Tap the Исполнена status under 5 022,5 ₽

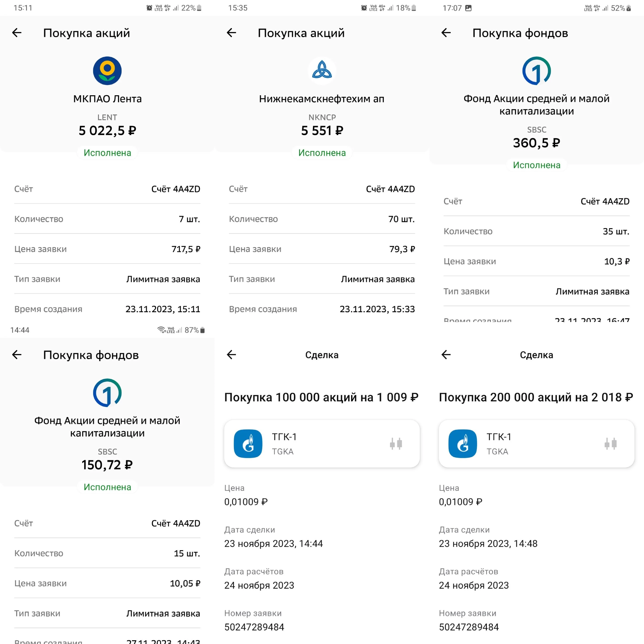click(x=107, y=153)
